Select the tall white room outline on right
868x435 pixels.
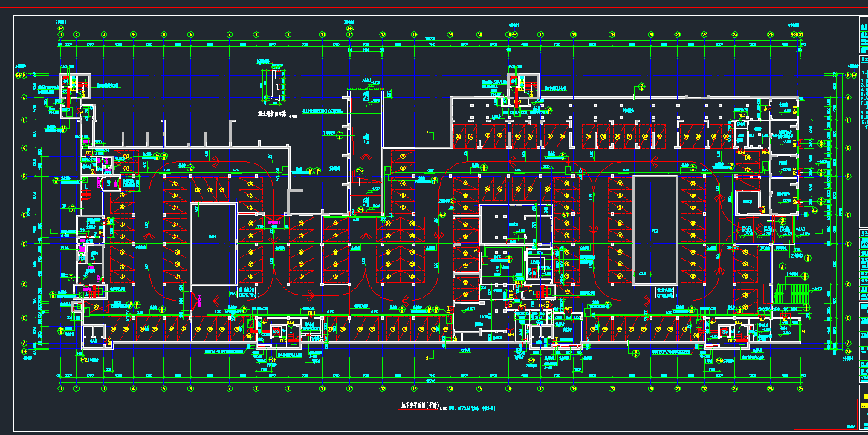(655, 229)
